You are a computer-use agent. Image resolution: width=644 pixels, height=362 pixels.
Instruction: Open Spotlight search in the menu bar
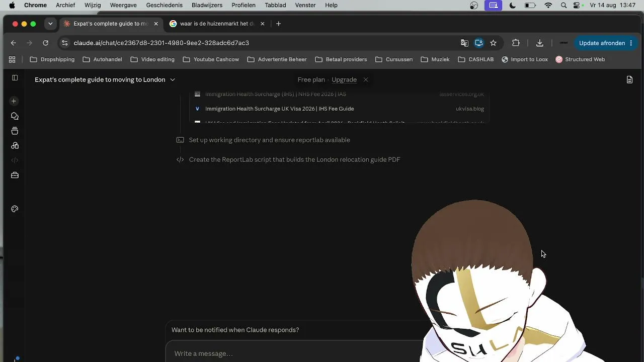(x=563, y=5)
